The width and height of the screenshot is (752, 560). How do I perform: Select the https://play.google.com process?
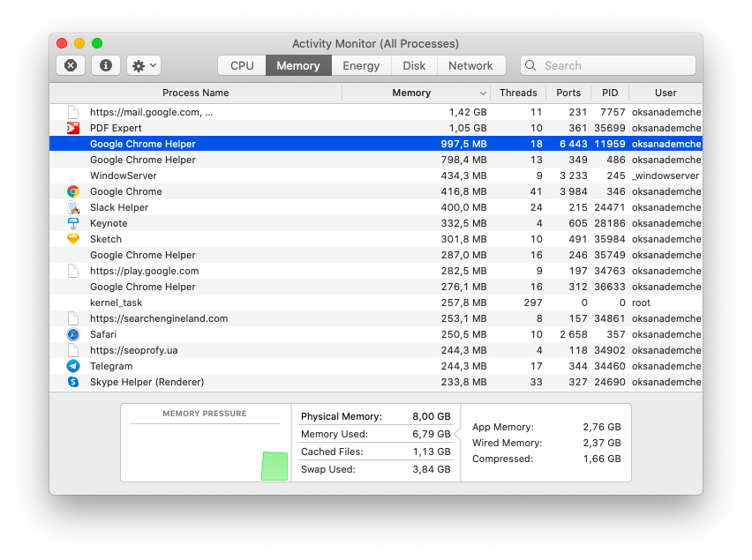point(376,271)
